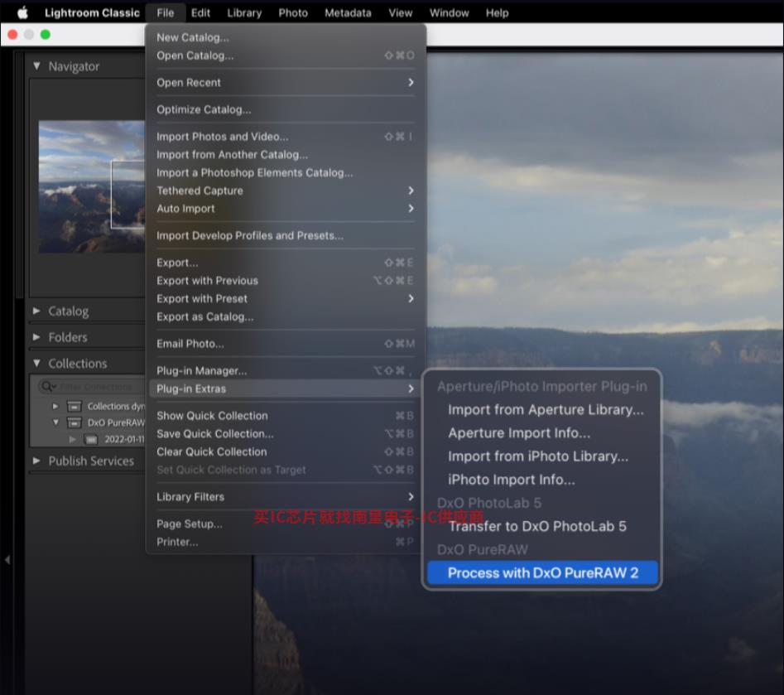Expand the Auto Import submenu
This screenshot has height=695, width=784.
[x=286, y=209]
